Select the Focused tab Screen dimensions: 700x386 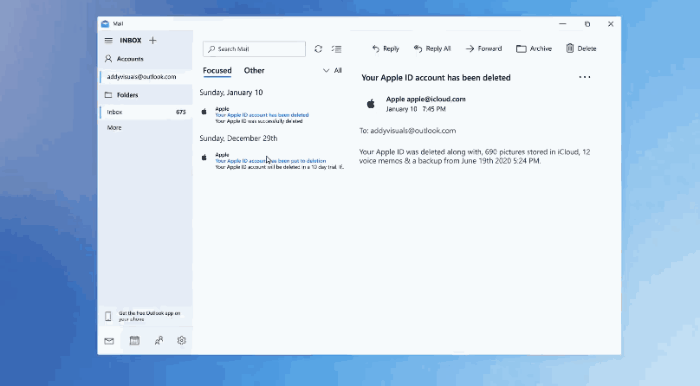(217, 71)
